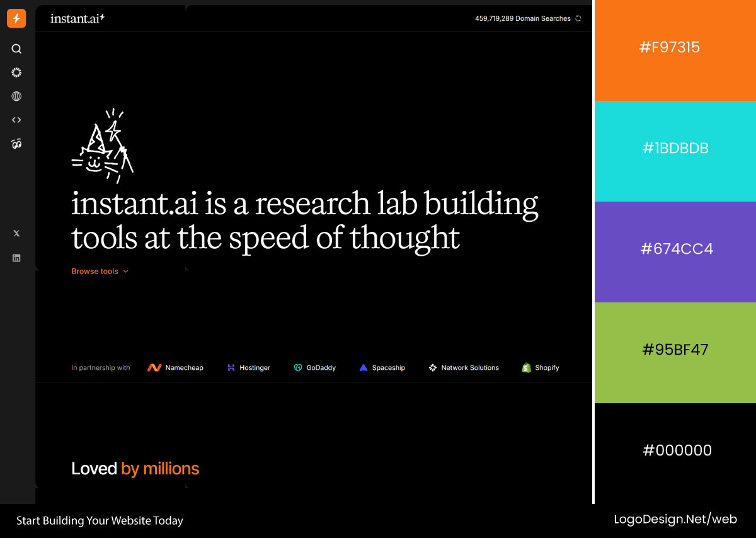The height and width of the screenshot is (538, 756).
Task: Open the GoDaddy partner text link
Action: [321, 368]
